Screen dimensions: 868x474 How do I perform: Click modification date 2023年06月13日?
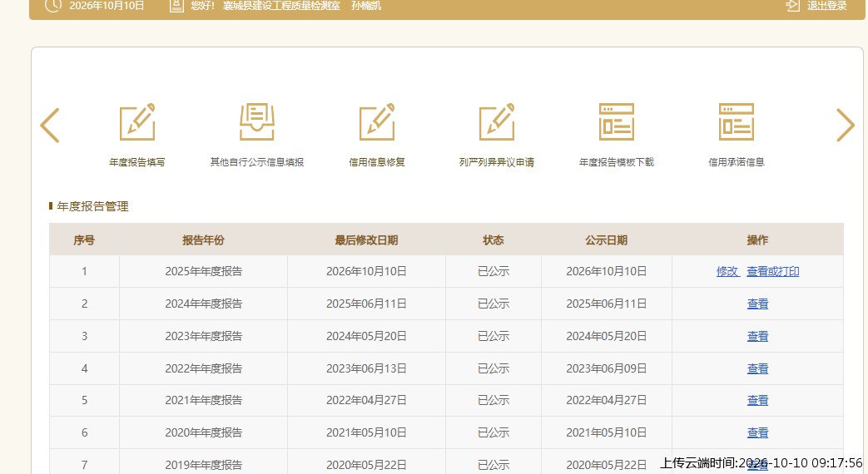point(366,368)
